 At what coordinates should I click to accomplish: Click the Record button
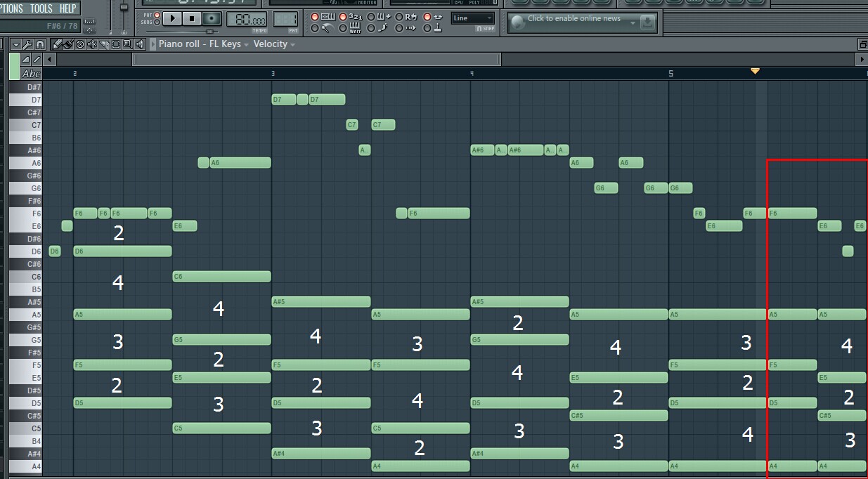pyautogui.click(x=212, y=18)
